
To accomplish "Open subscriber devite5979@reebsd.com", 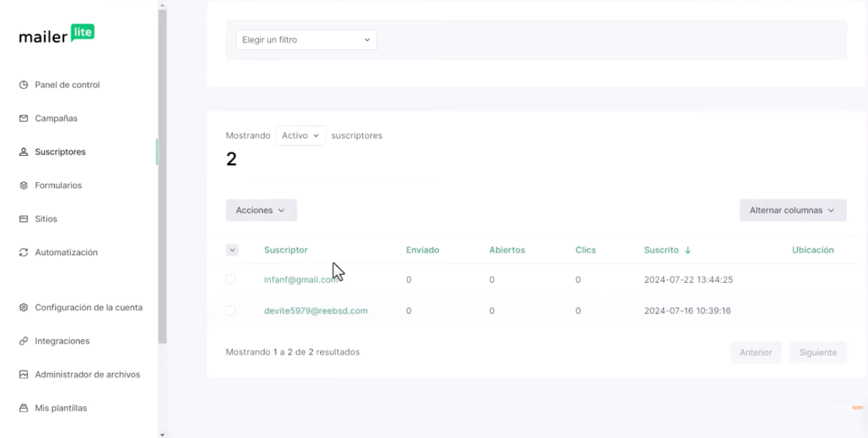I will point(316,310).
